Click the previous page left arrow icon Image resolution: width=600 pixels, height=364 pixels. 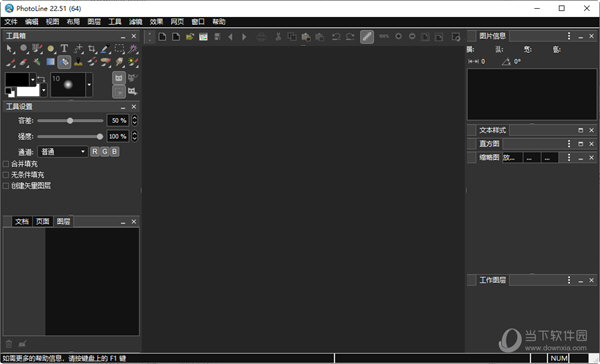[x=230, y=37]
